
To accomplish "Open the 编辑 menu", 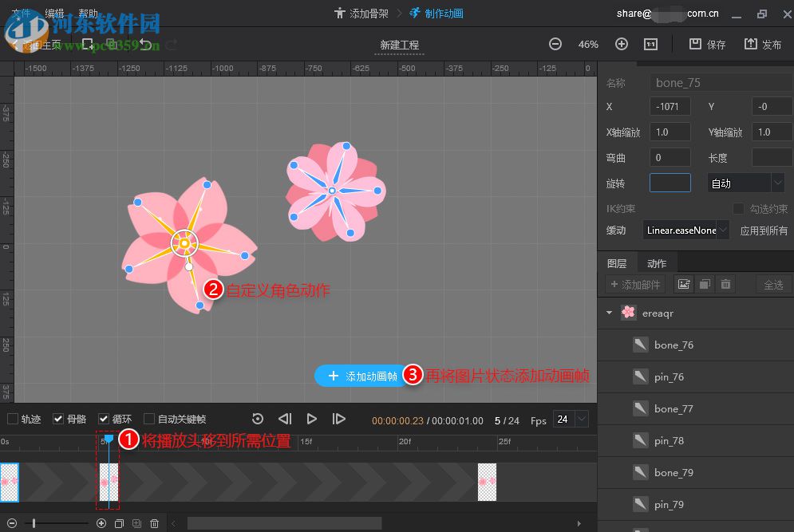I will 55,14.
